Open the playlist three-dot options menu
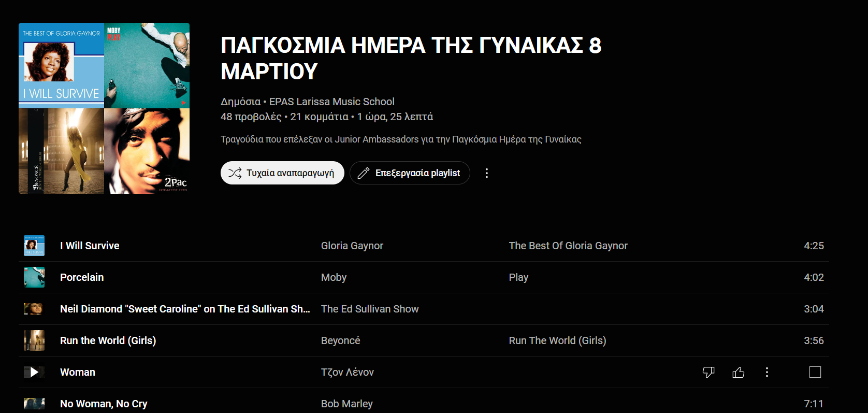 point(486,173)
